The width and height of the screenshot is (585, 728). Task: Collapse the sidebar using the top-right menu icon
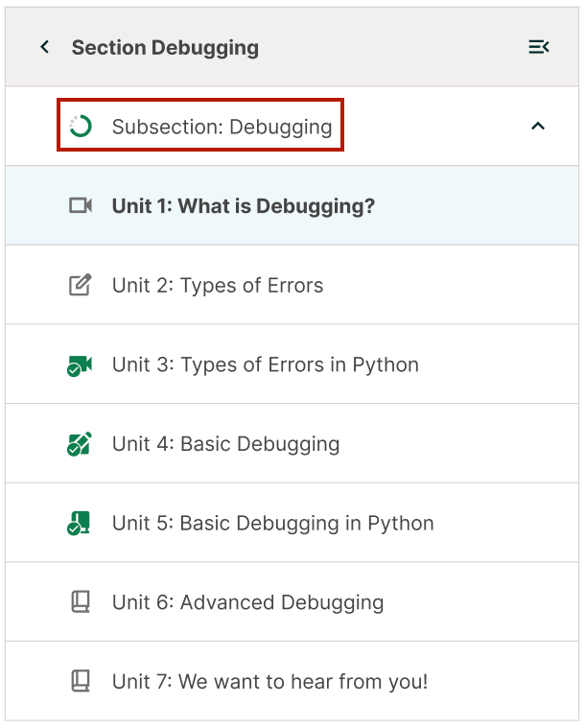pyautogui.click(x=538, y=47)
